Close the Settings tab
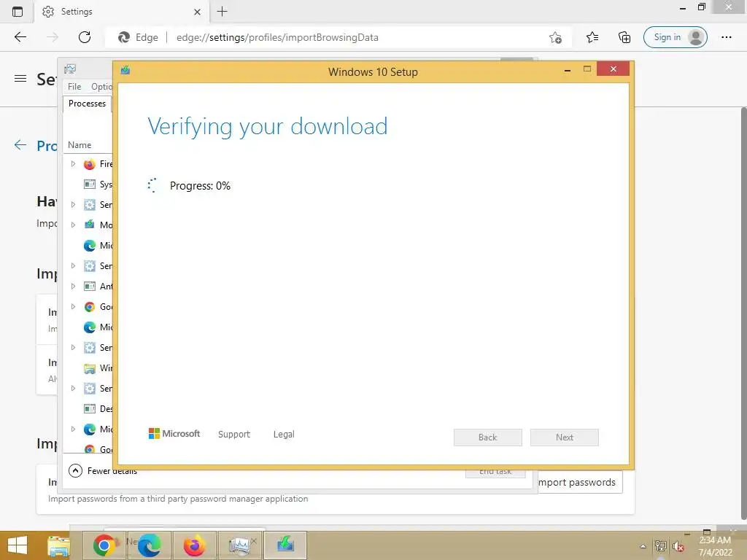 197,12
